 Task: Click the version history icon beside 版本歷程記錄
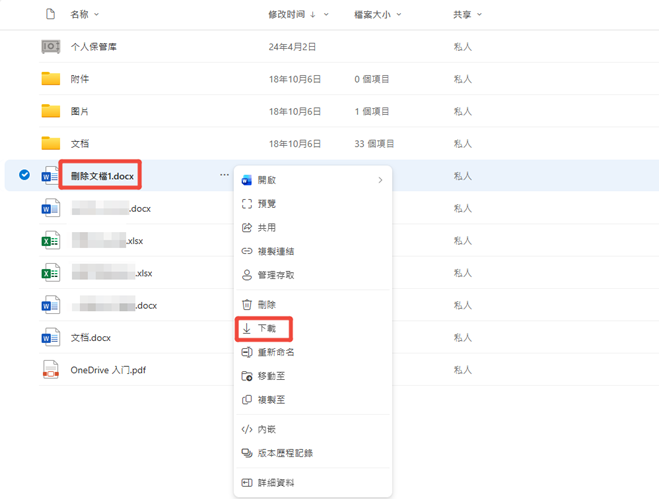click(x=247, y=453)
